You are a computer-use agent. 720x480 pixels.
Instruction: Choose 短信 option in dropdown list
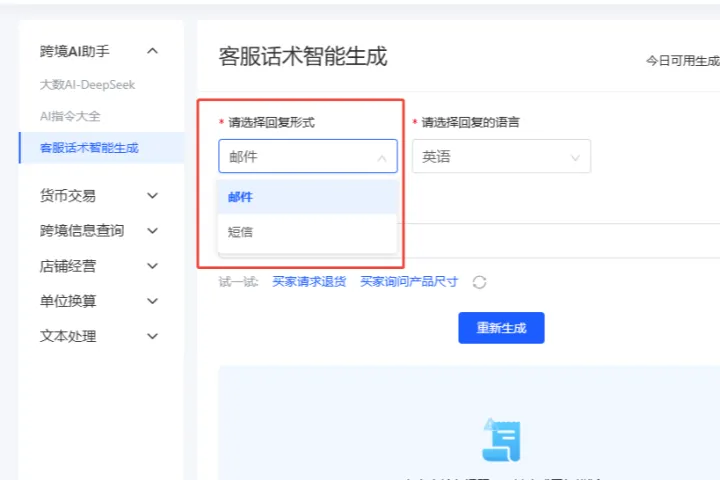point(307,232)
